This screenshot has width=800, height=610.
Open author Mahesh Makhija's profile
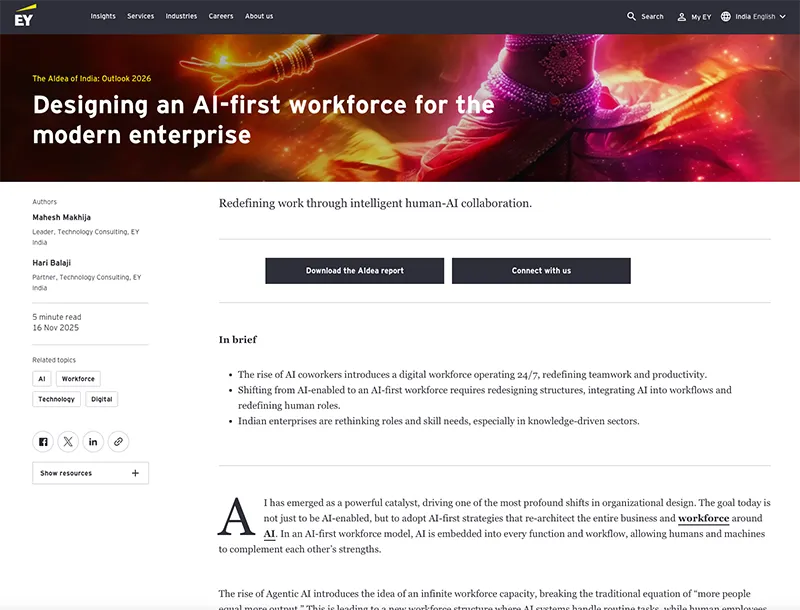[62, 217]
